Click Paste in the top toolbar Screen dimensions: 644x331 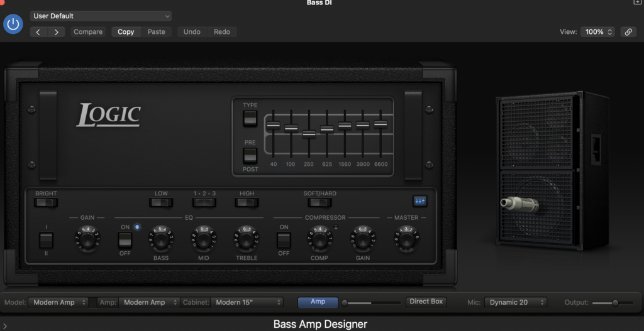coord(156,32)
